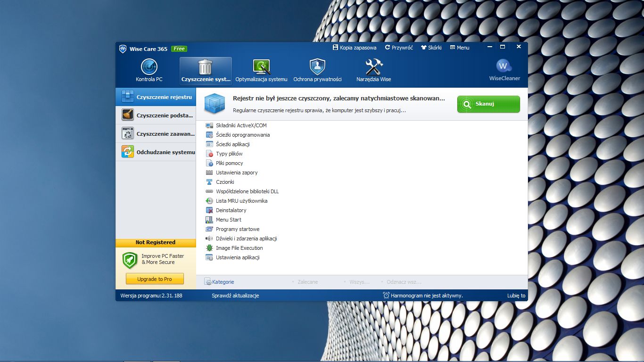
Task: Open the Ochrona prywatności shield icon
Action: [317, 67]
